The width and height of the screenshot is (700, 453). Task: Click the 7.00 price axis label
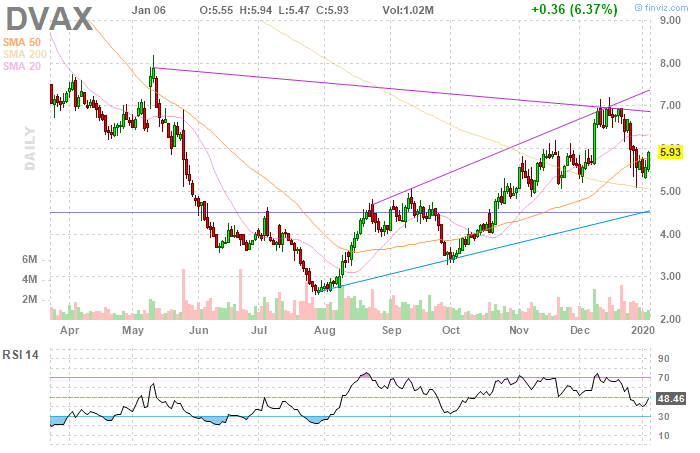pyautogui.click(x=671, y=106)
